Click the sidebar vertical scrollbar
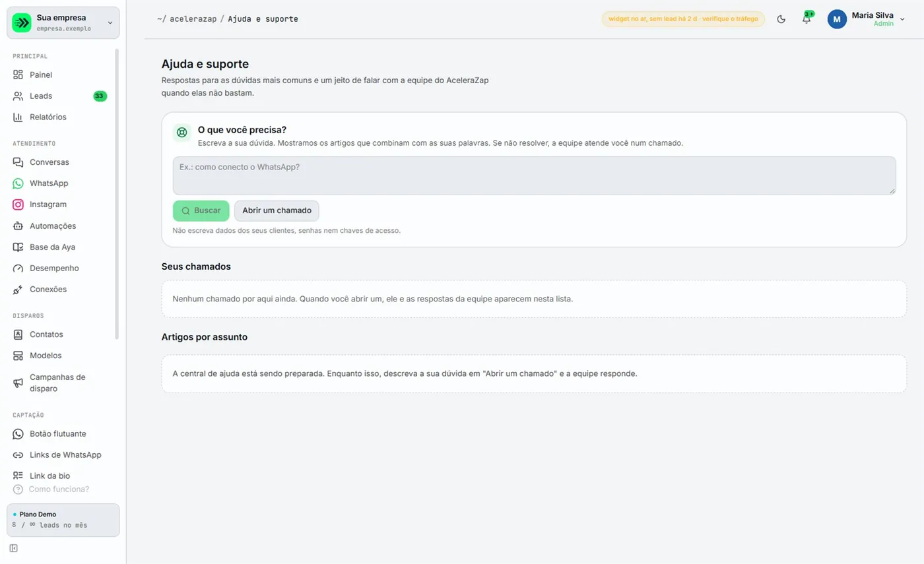 coord(117,194)
